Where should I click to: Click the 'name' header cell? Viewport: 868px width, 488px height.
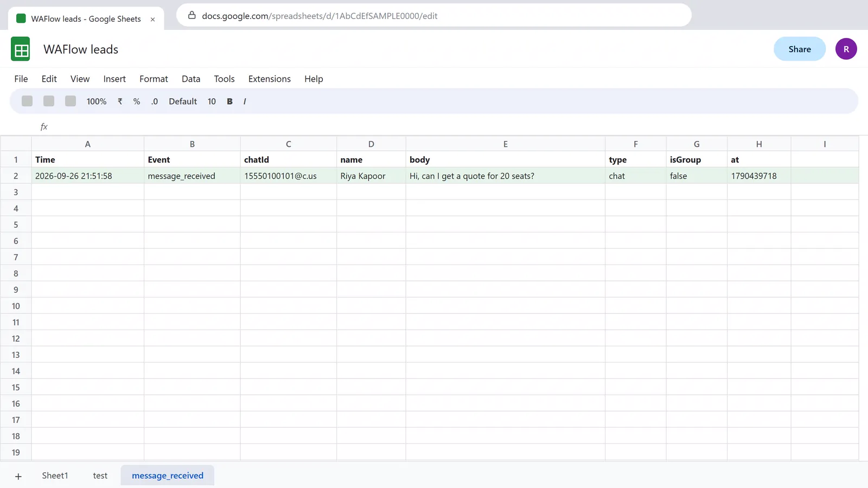click(371, 159)
